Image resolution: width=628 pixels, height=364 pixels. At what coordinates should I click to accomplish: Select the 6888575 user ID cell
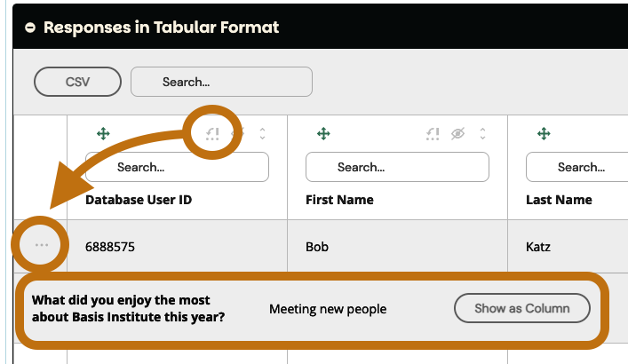tap(110, 246)
